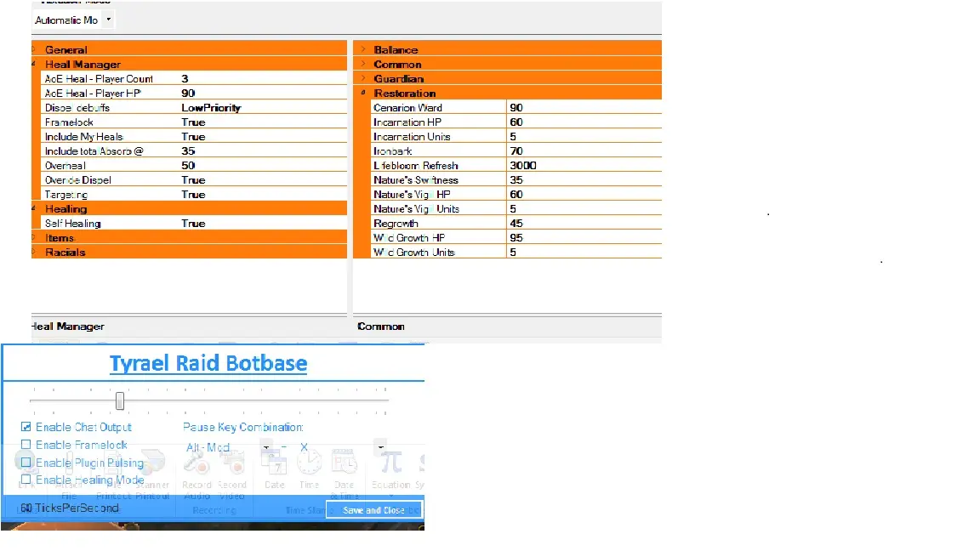Click the ticks per second slider handle
The width and height of the screenshot is (980, 551).
tap(120, 400)
